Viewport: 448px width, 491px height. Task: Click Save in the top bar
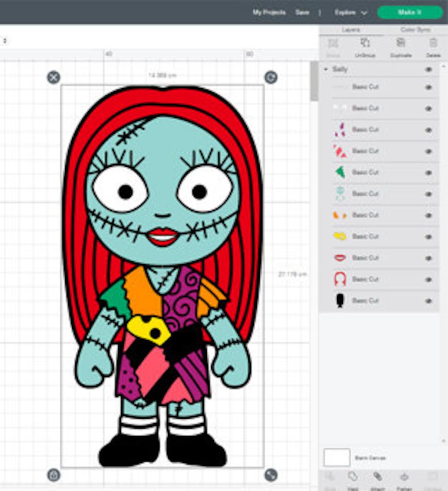click(301, 12)
